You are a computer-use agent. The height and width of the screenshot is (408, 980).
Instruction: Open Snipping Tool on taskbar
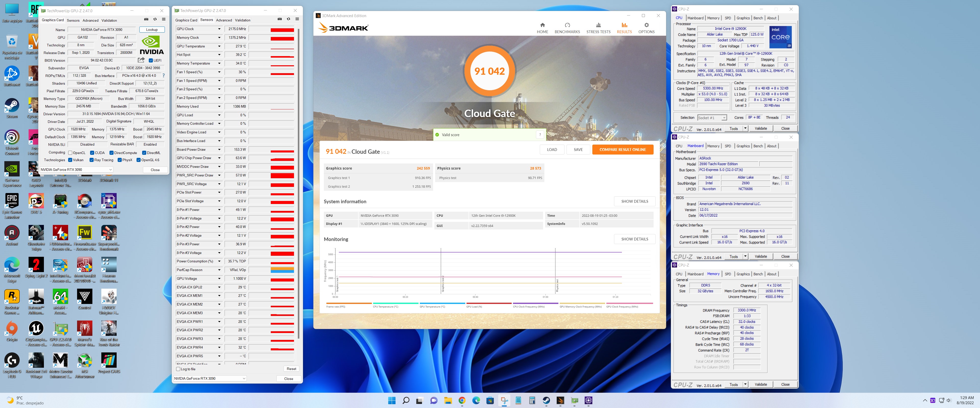(504, 400)
